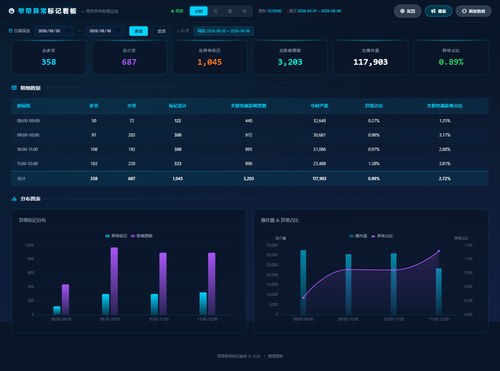500x371 pixels.
Task: Click the teal 08:00-09:00 bar in right chart
Action: point(303,282)
